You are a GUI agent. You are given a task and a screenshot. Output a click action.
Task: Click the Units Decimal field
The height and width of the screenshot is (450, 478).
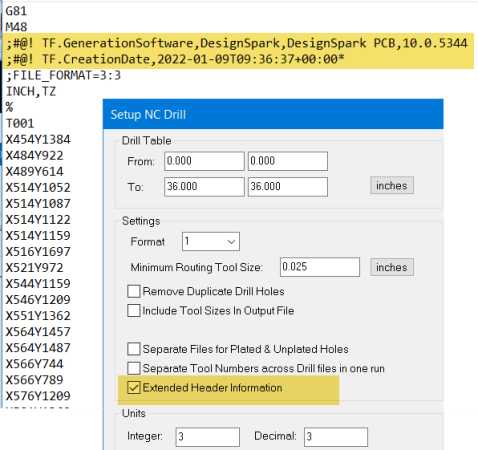click(x=336, y=437)
